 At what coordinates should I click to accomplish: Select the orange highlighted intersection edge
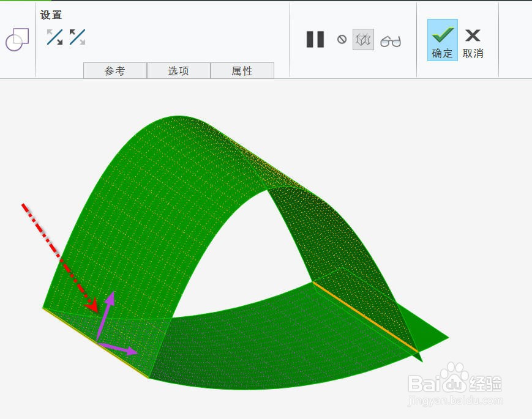tap(365, 317)
